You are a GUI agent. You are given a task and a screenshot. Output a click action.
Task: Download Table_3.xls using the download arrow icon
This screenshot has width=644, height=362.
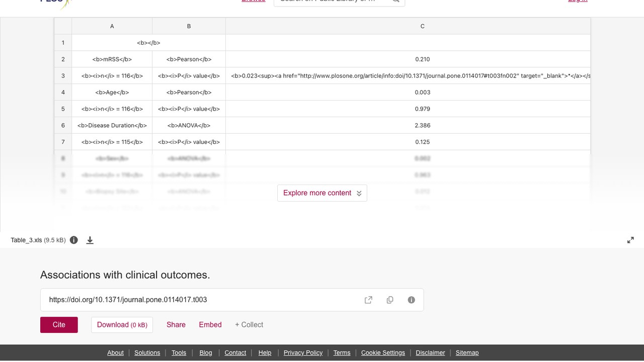(x=90, y=240)
